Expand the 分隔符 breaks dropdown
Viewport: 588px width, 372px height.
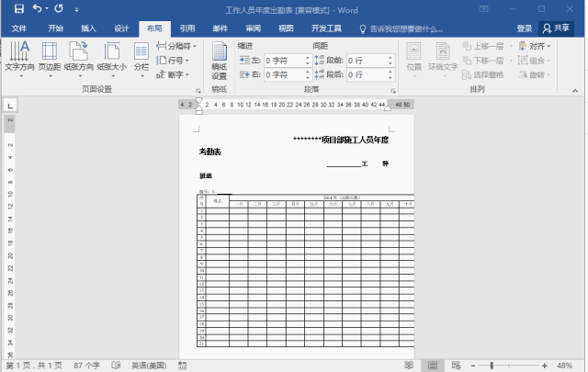click(175, 46)
